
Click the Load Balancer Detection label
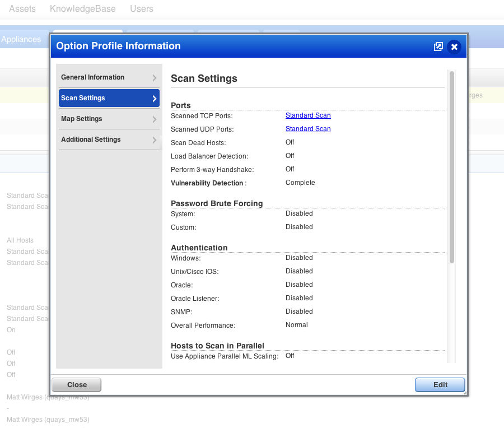209,156
